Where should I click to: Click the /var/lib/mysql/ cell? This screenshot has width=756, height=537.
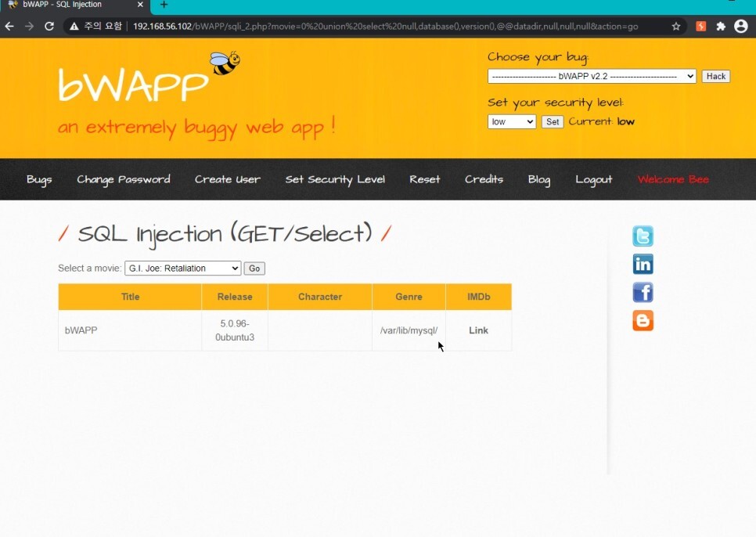pos(409,330)
